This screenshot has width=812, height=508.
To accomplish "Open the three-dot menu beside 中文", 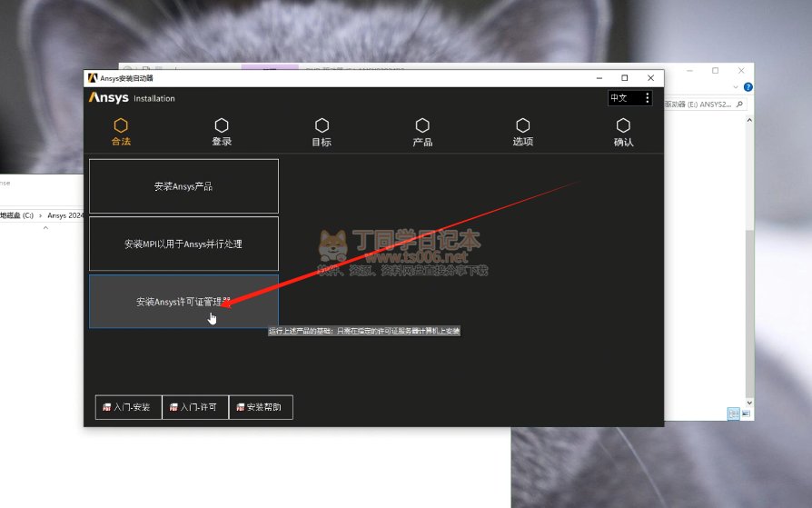I will click(x=647, y=98).
